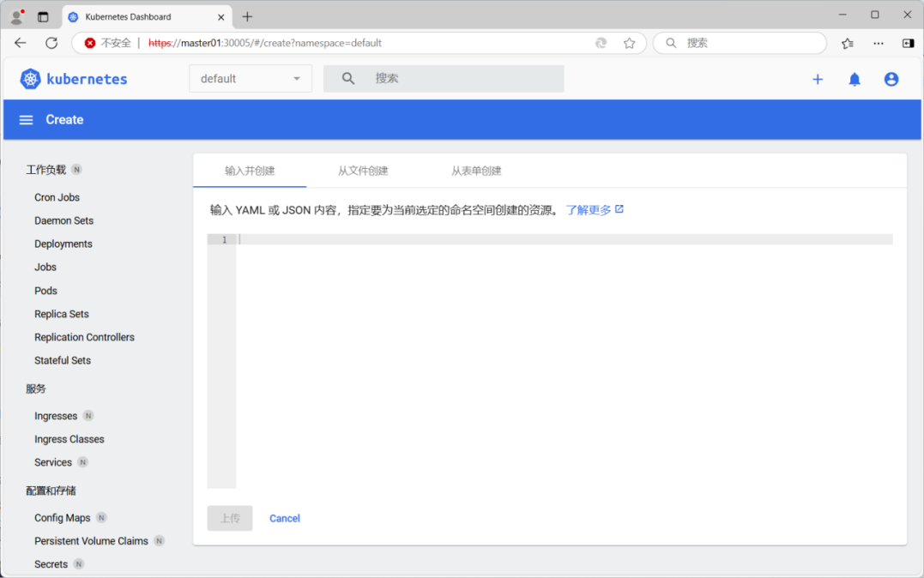Open a new browser tab
Viewport: 924px width, 578px height.
[247, 16]
